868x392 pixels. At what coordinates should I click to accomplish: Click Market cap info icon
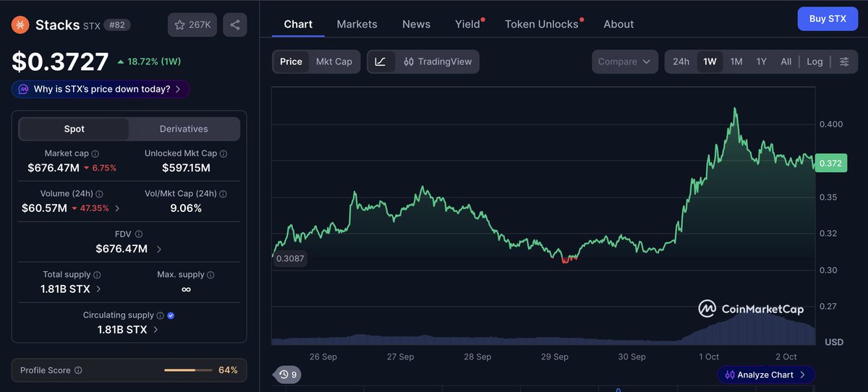[x=95, y=153]
